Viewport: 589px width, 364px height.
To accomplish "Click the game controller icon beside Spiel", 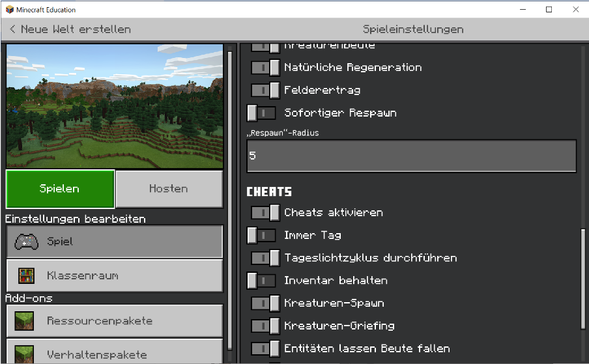I will (x=26, y=242).
